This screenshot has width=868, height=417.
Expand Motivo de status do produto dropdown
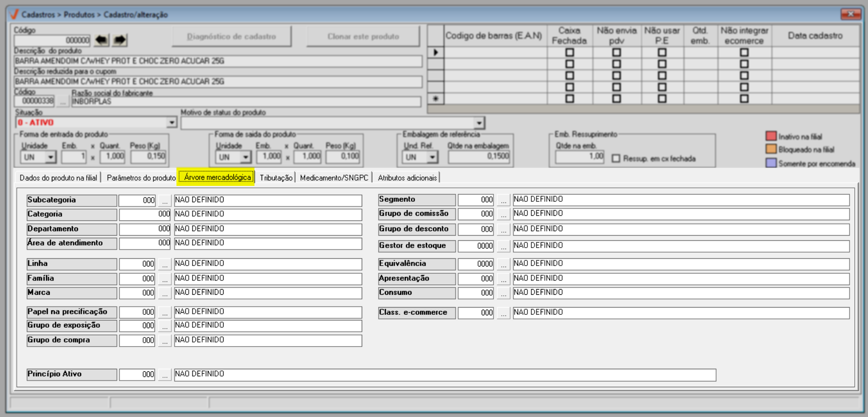pos(479,123)
